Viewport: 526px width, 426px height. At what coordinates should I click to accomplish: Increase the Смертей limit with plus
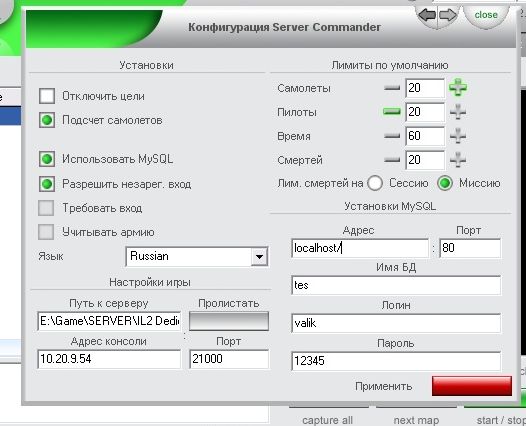point(458,160)
